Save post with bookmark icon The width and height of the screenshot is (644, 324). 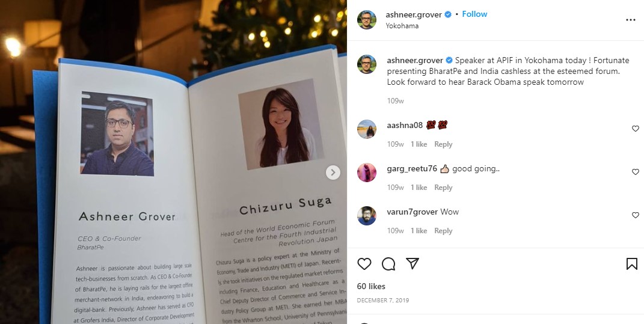point(632,264)
